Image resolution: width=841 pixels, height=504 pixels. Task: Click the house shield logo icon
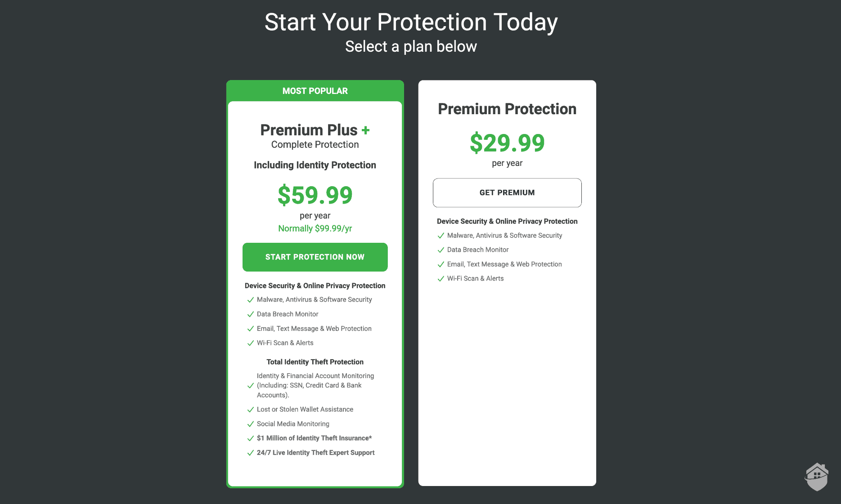817,477
